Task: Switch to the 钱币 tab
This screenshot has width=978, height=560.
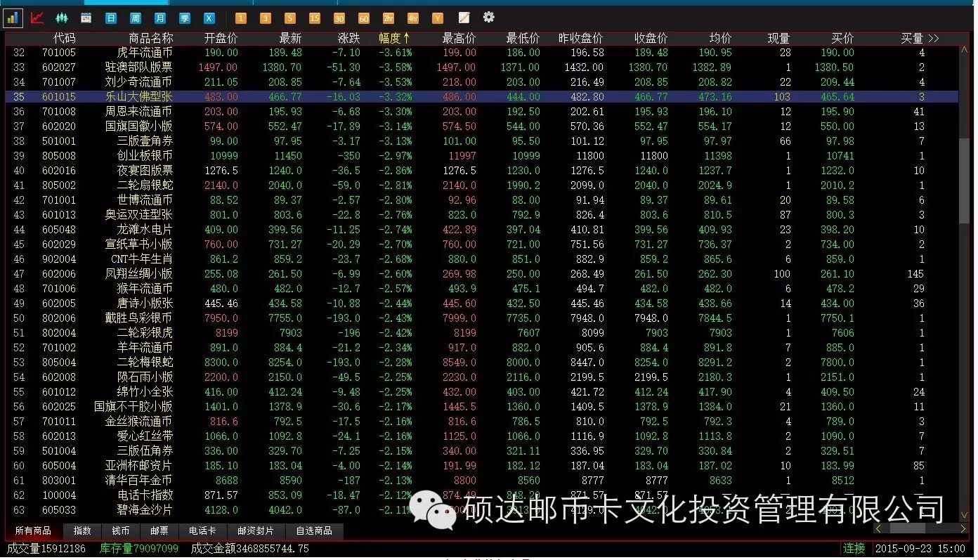Action: click(121, 530)
